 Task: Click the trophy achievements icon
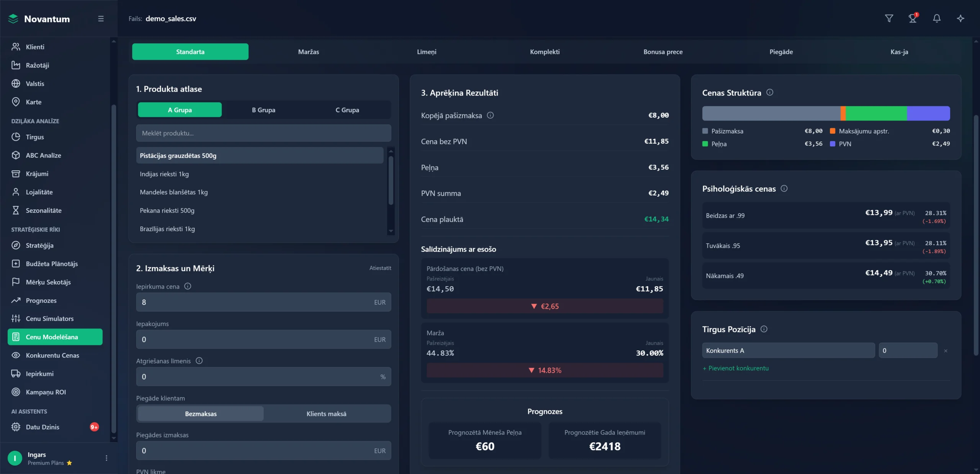(913, 18)
